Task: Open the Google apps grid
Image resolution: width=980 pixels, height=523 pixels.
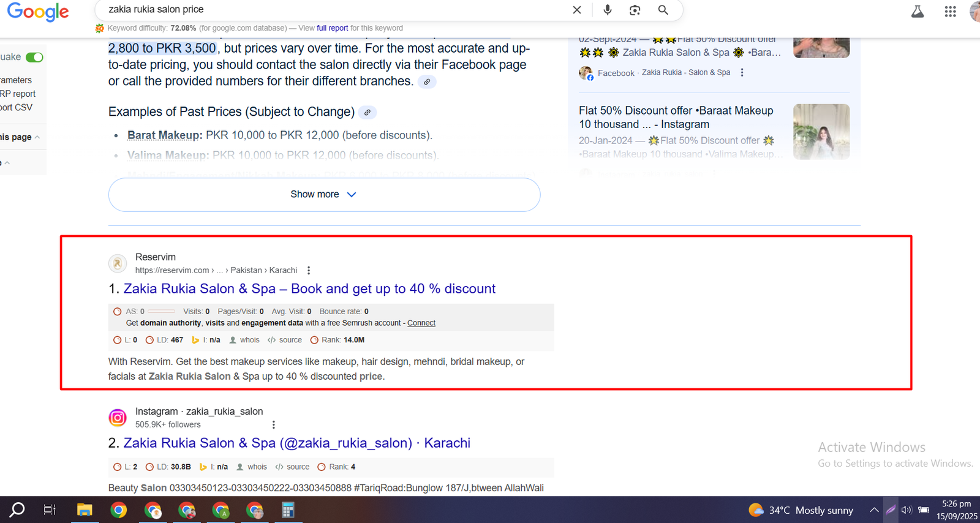Action: coord(950,12)
